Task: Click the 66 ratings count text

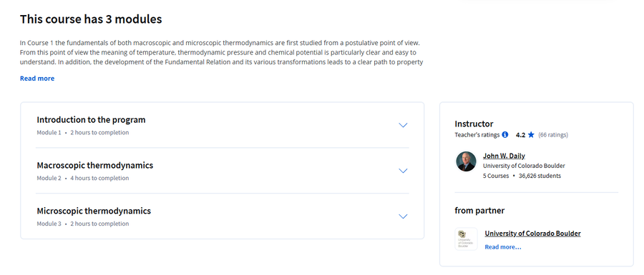Action: pos(553,134)
